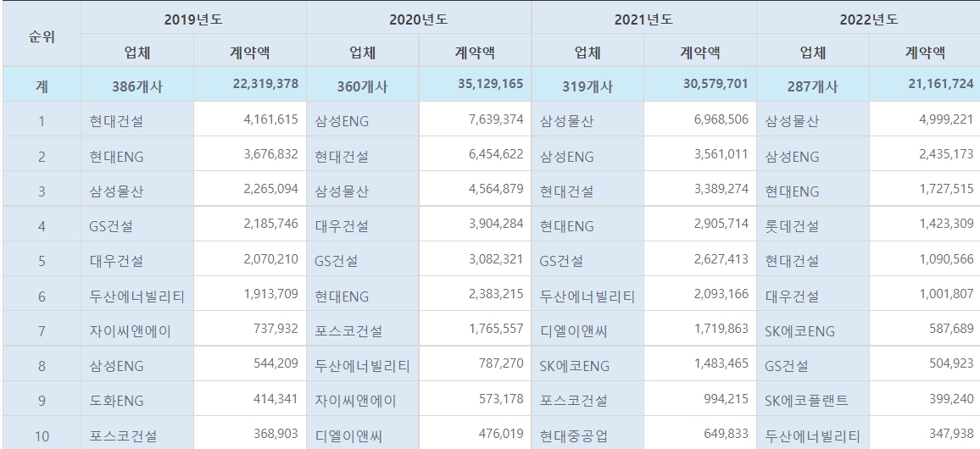Screen dimensions: 980x449
Task: Select the value 1,090,566
Action: (x=925, y=258)
